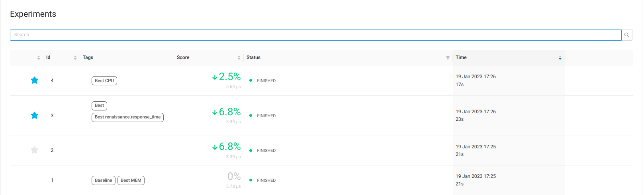Open experiment with Id 2
Image resolution: width=644 pixels, height=195 pixels.
(x=52, y=150)
